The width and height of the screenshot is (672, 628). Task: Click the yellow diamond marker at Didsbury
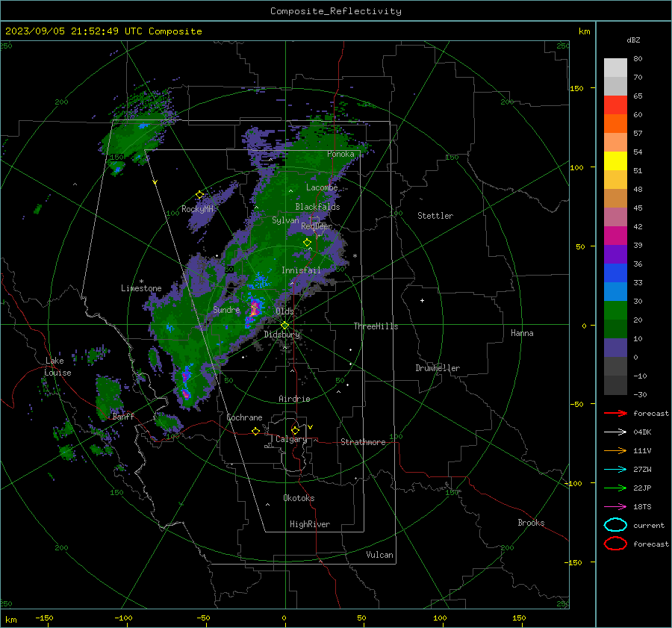tap(284, 326)
